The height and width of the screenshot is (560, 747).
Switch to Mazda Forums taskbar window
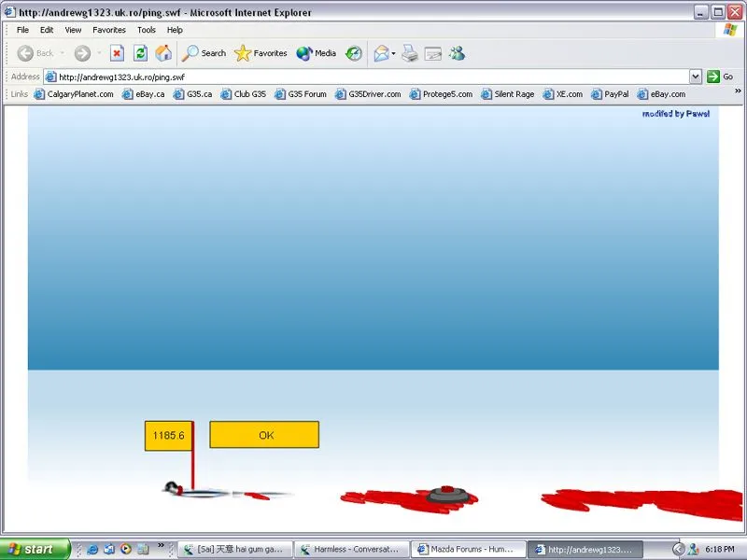coord(467,550)
